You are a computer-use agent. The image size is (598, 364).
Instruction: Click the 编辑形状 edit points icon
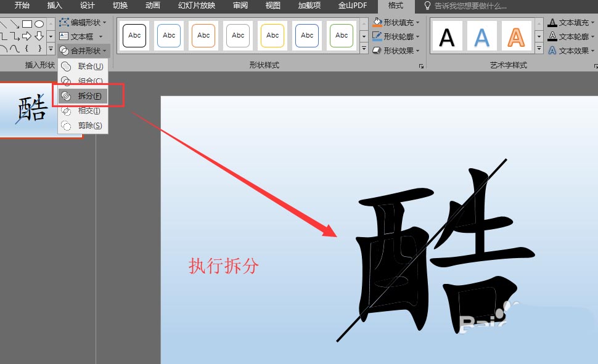63,22
